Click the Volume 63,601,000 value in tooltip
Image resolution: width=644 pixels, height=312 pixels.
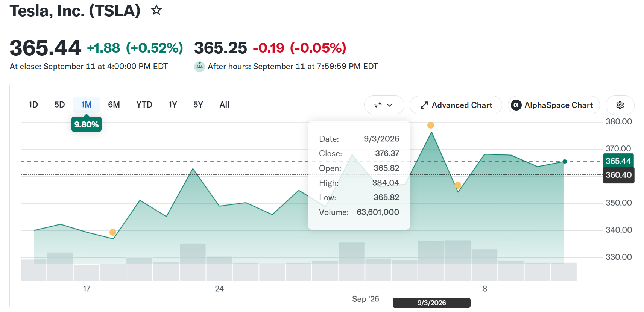378,212
